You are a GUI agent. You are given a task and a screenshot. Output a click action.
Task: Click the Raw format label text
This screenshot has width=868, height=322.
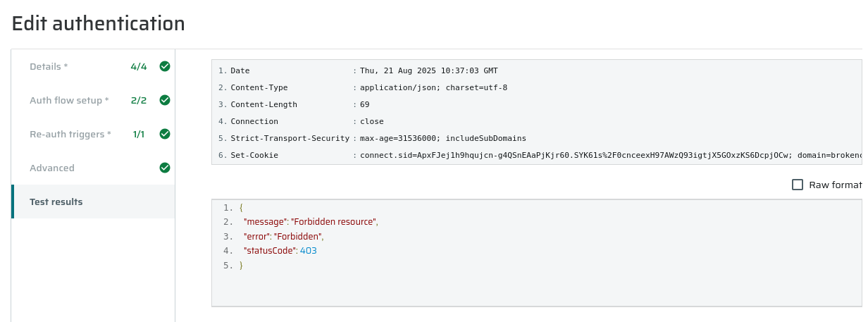pos(835,185)
